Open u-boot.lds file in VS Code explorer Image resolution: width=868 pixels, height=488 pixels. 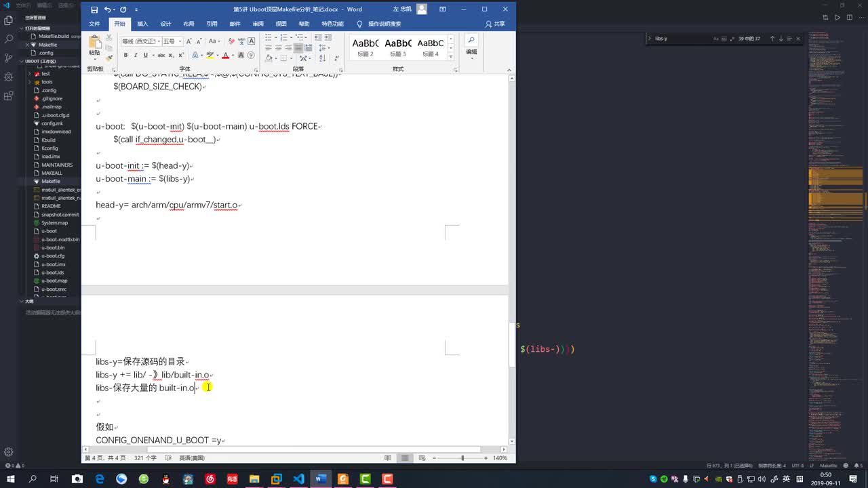(53, 272)
